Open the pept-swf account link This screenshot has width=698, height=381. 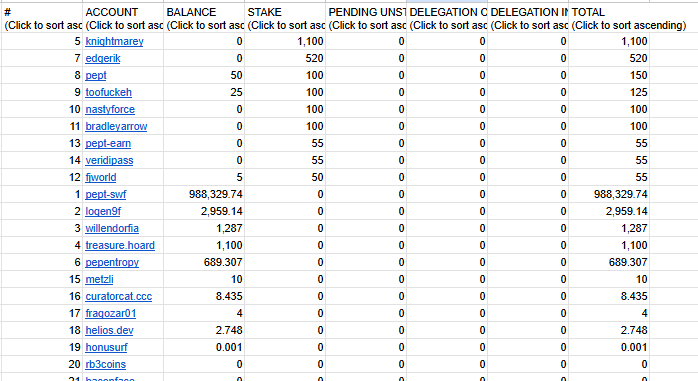click(106, 195)
